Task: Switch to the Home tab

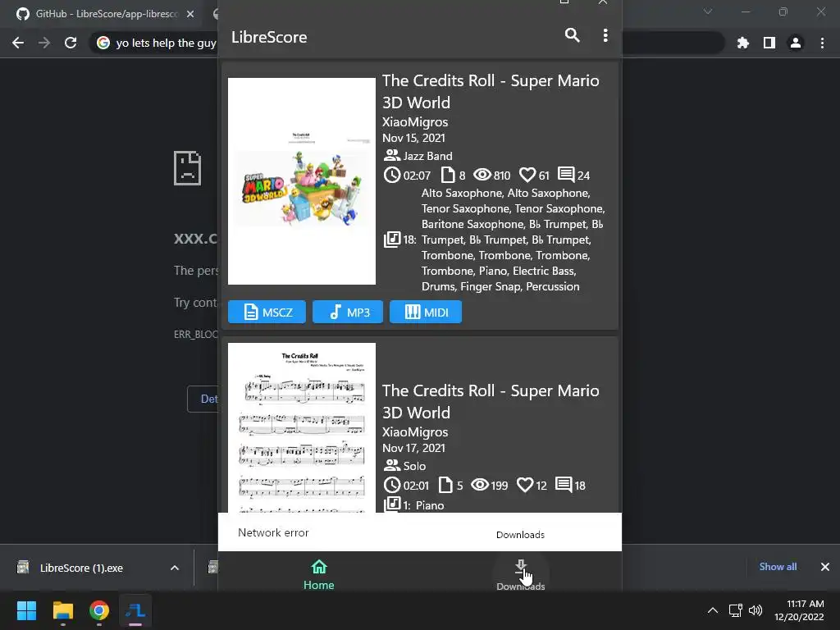Action: [319, 574]
